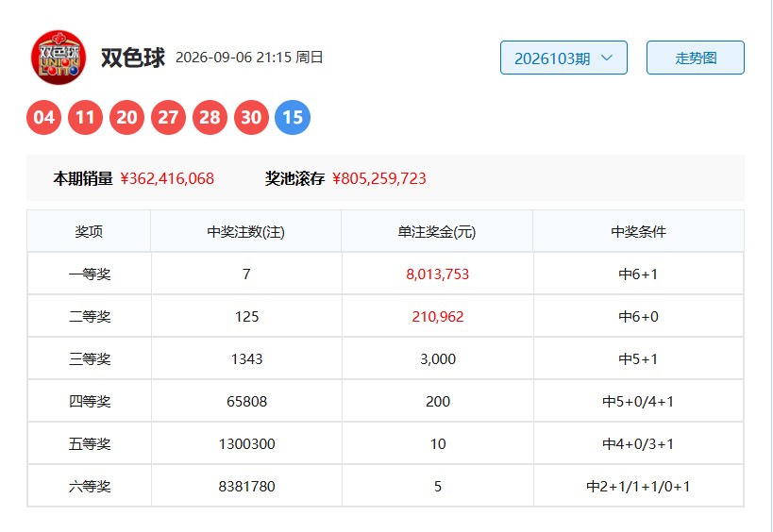Click the 奖池滚存 label
Viewport: 773px width, 532px height.
(x=294, y=178)
